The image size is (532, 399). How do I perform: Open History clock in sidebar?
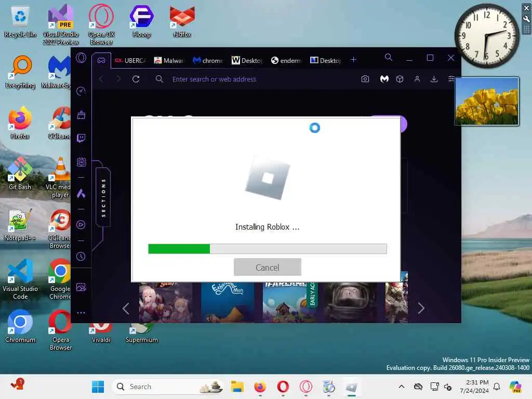81,257
